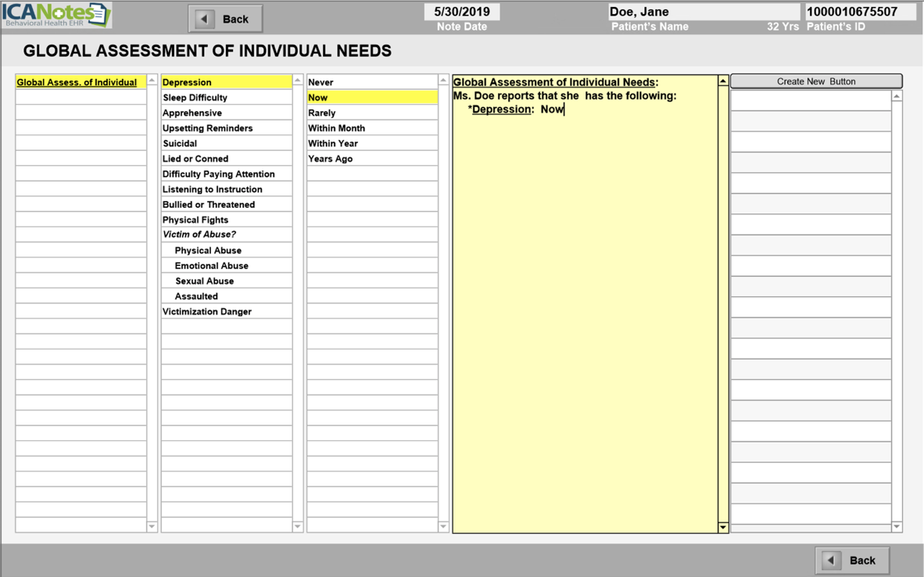
Task: Click note text area scroll up arrow
Action: click(x=723, y=81)
